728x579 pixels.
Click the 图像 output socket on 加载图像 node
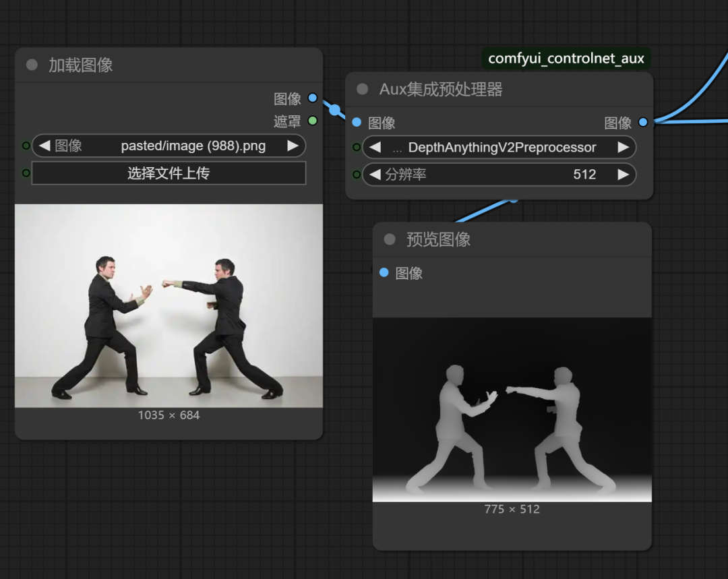[x=313, y=98]
